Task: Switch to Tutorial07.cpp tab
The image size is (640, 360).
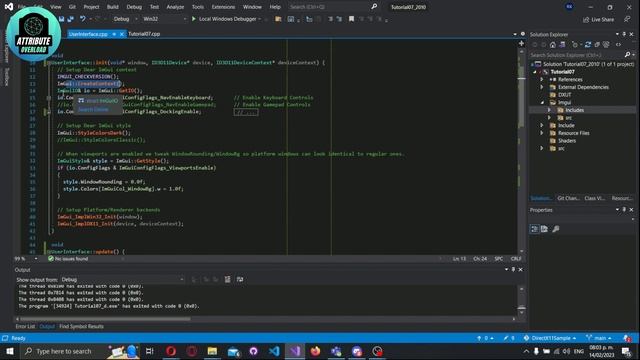Action: click(x=144, y=34)
